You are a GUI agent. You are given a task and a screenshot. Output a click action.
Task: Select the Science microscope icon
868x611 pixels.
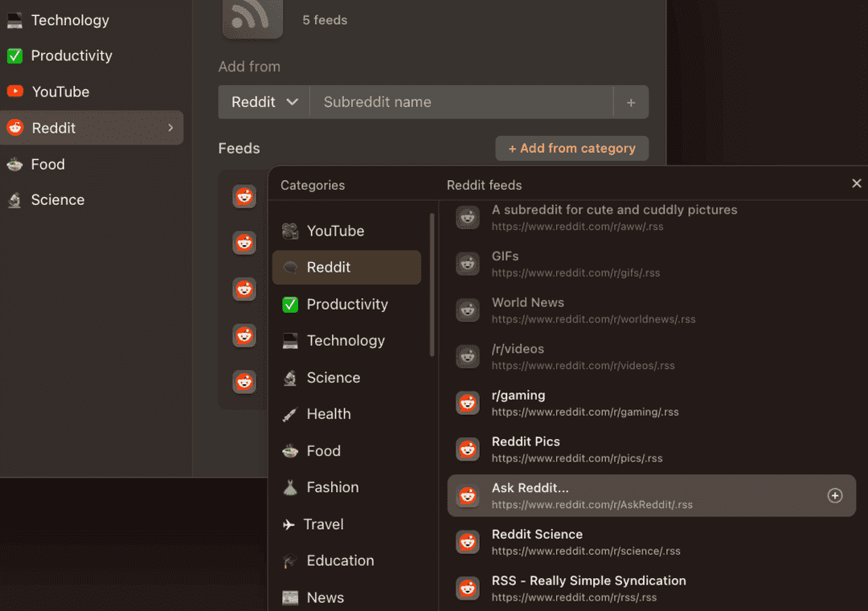coord(289,377)
